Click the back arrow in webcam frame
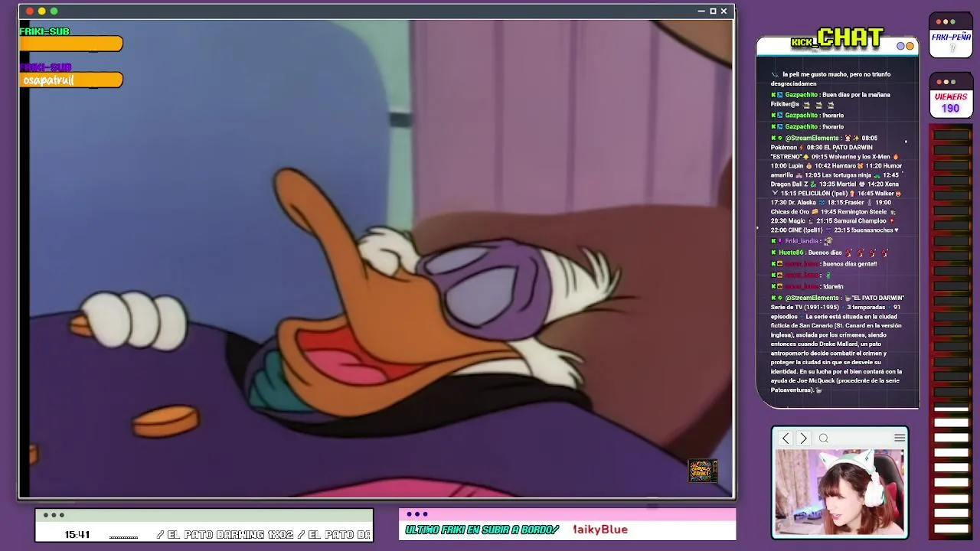The height and width of the screenshot is (551, 980). pyautogui.click(x=786, y=439)
